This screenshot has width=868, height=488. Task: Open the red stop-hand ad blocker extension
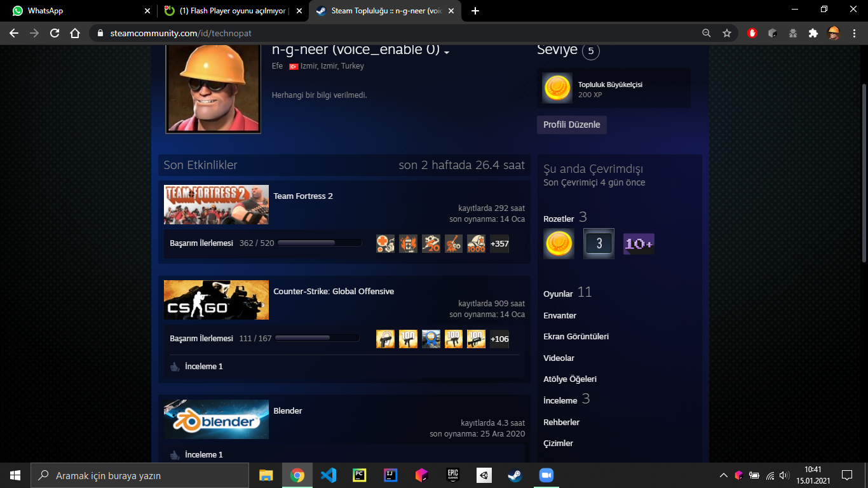click(752, 33)
